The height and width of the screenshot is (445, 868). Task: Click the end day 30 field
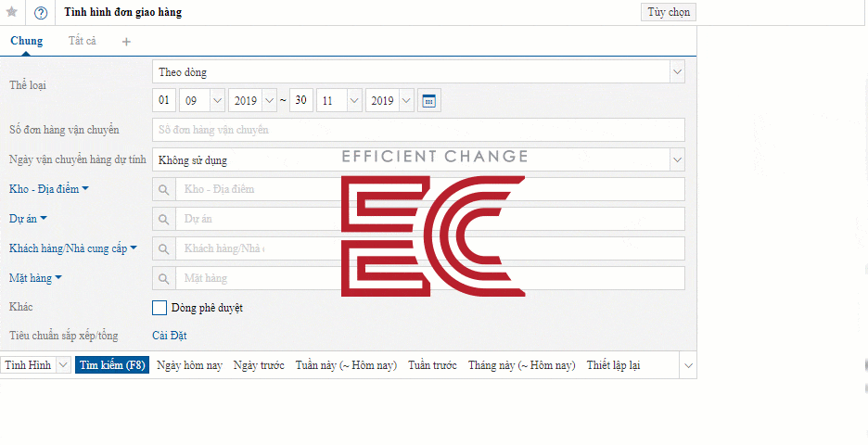(301, 101)
